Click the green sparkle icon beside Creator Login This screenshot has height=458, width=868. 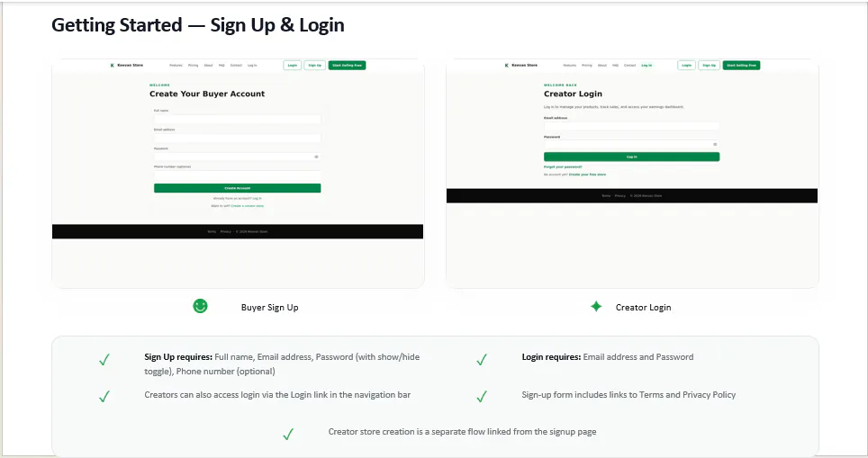(596, 307)
